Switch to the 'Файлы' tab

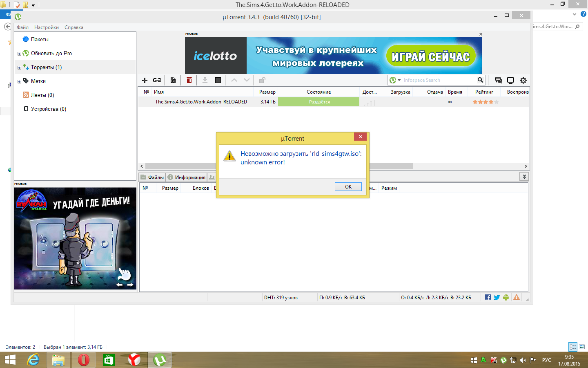[152, 177]
